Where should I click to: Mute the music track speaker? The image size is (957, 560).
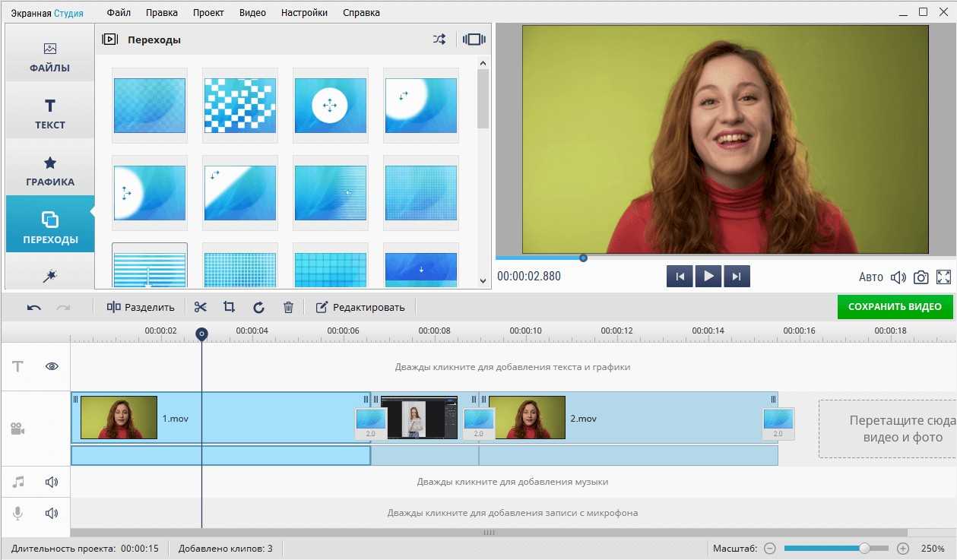pos(52,482)
